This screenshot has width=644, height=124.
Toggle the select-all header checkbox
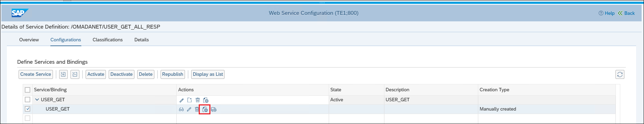click(x=28, y=90)
